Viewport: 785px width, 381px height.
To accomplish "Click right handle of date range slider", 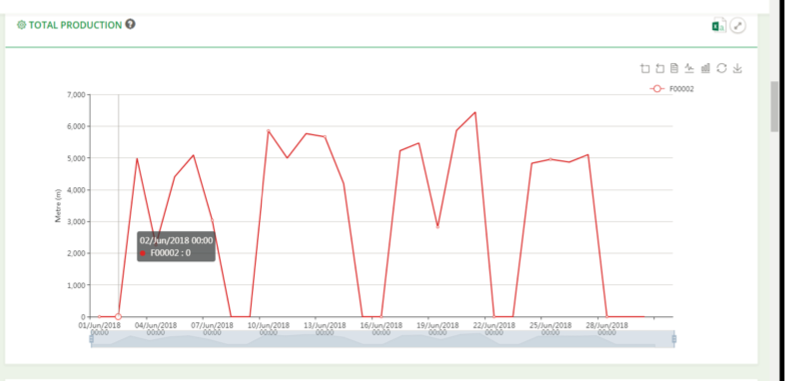I will click(674, 339).
